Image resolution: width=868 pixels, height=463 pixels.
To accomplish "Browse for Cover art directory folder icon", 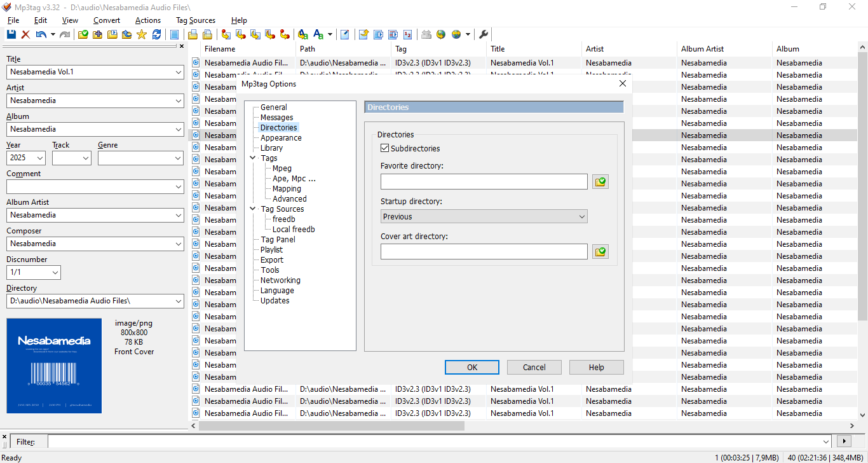I will click(x=600, y=252).
